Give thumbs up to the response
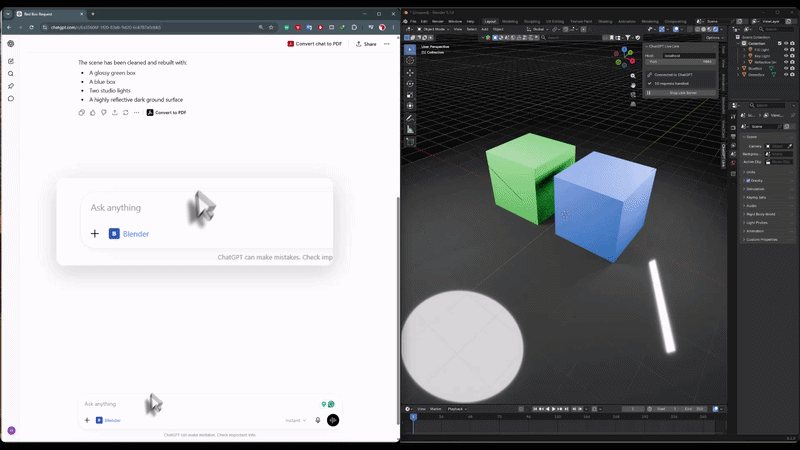 [92, 113]
